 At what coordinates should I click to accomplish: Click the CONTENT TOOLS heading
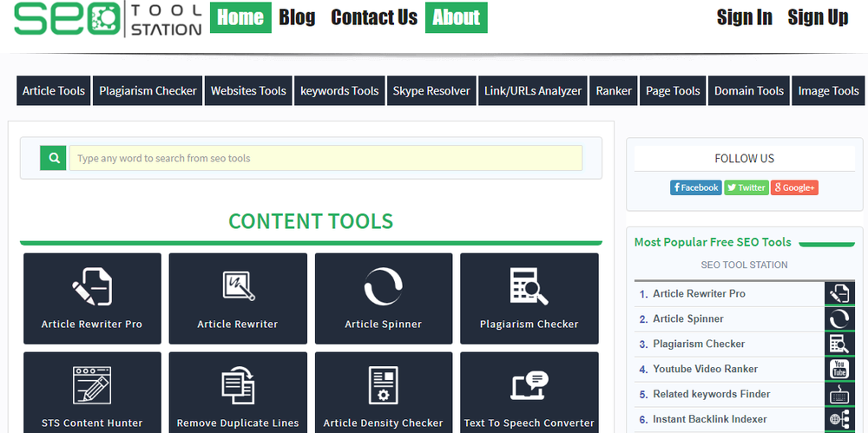click(311, 221)
